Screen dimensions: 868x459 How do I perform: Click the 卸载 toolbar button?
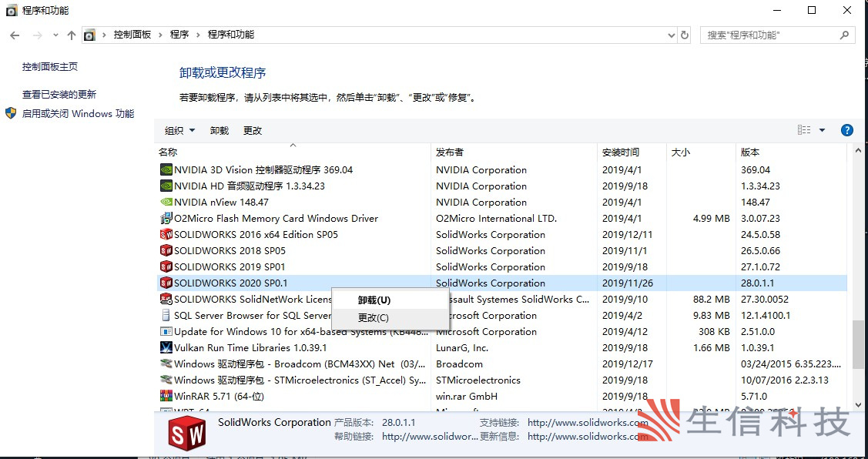click(x=220, y=131)
